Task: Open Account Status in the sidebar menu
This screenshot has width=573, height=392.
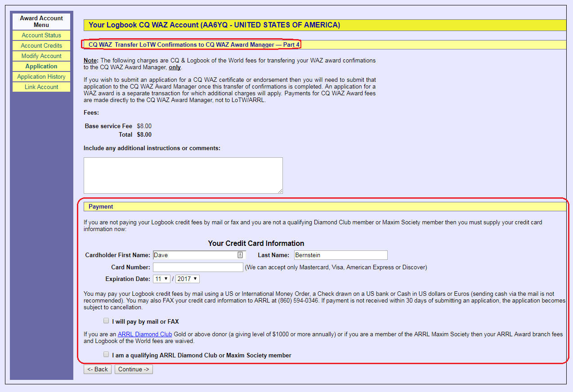Action: (x=41, y=35)
